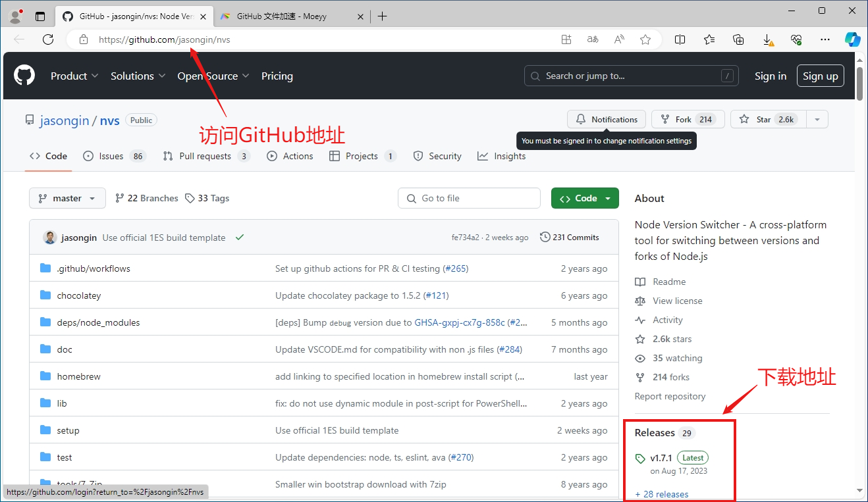Click the green commit status checkmark
This screenshot has width=868, height=502.
(240, 237)
